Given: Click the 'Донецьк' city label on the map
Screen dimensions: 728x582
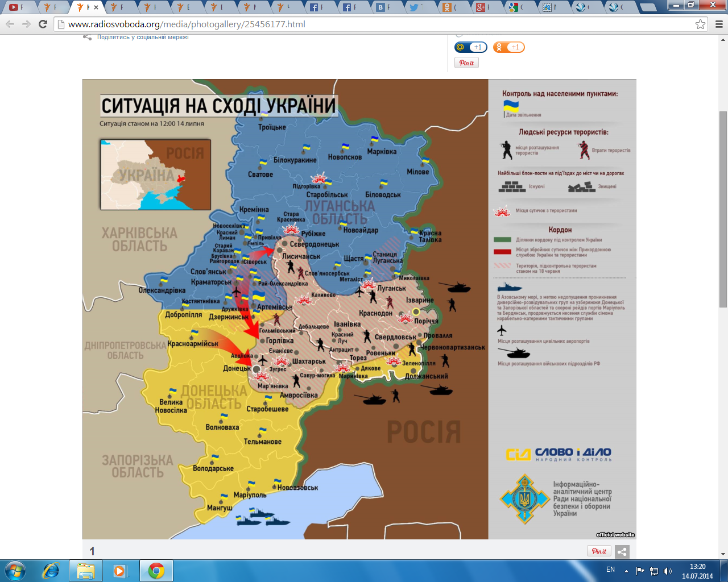Looking at the screenshot, I should click(x=237, y=368).
